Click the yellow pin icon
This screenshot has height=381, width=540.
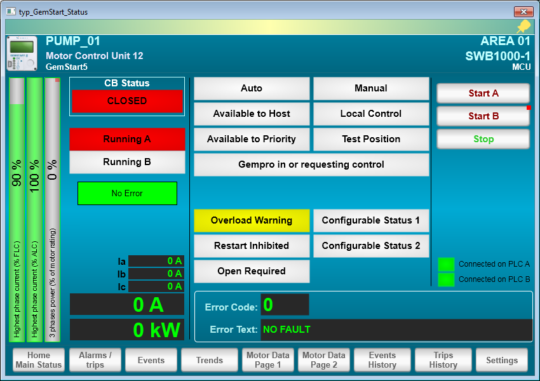tap(523, 27)
